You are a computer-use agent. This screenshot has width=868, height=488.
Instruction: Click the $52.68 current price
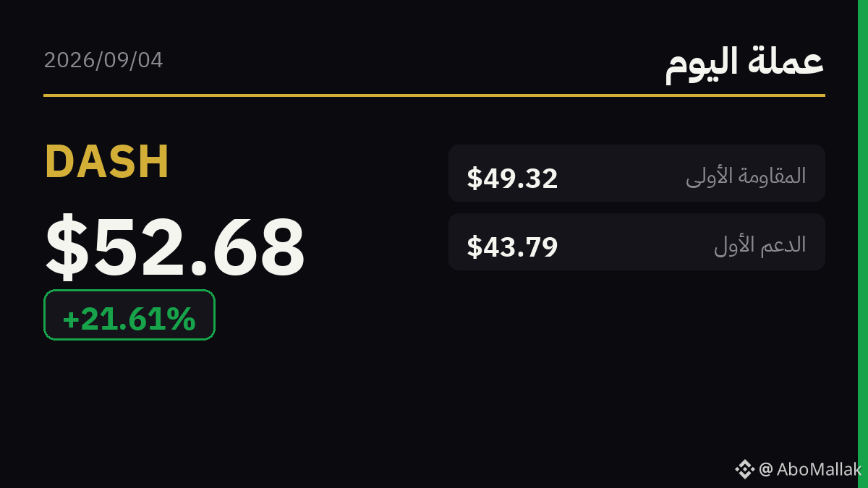175,247
